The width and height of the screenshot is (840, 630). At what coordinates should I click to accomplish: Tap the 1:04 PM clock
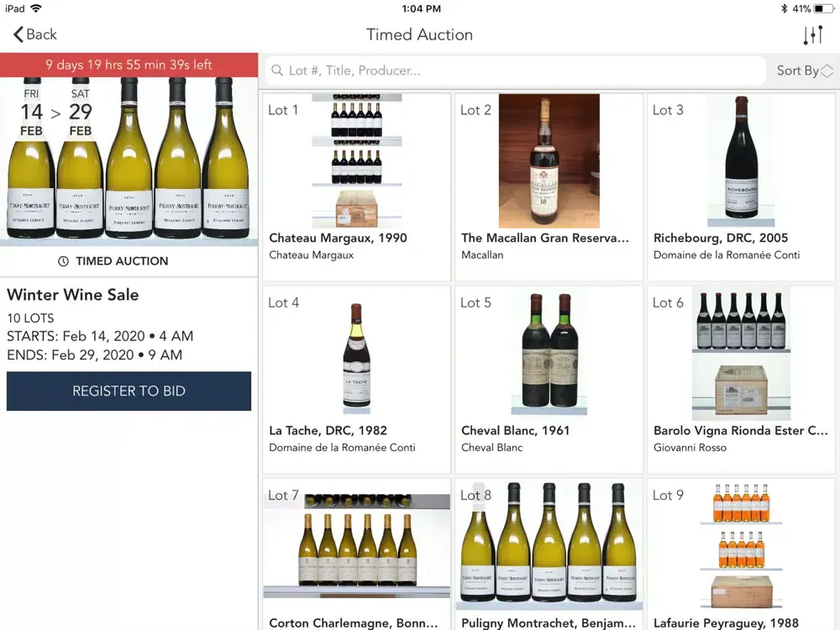(421, 8)
